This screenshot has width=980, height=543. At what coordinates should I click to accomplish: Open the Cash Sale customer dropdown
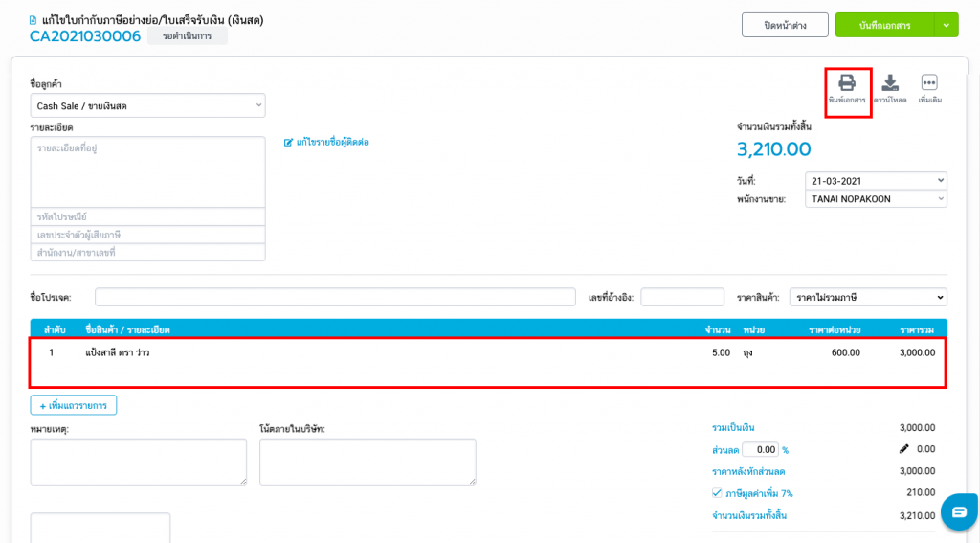coord(148,106)
